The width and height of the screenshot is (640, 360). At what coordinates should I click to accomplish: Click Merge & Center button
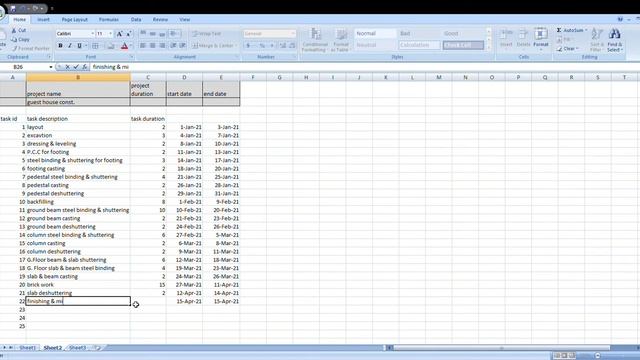pos(213,46)
